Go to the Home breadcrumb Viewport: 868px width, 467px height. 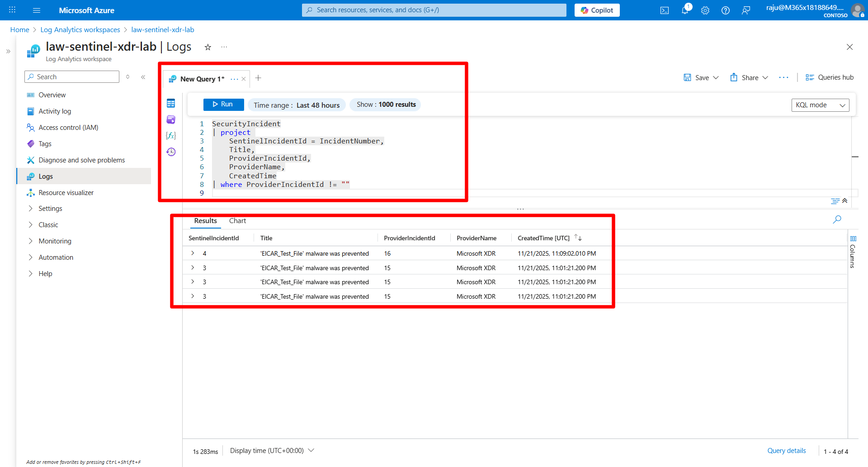[x=20, y=30]
